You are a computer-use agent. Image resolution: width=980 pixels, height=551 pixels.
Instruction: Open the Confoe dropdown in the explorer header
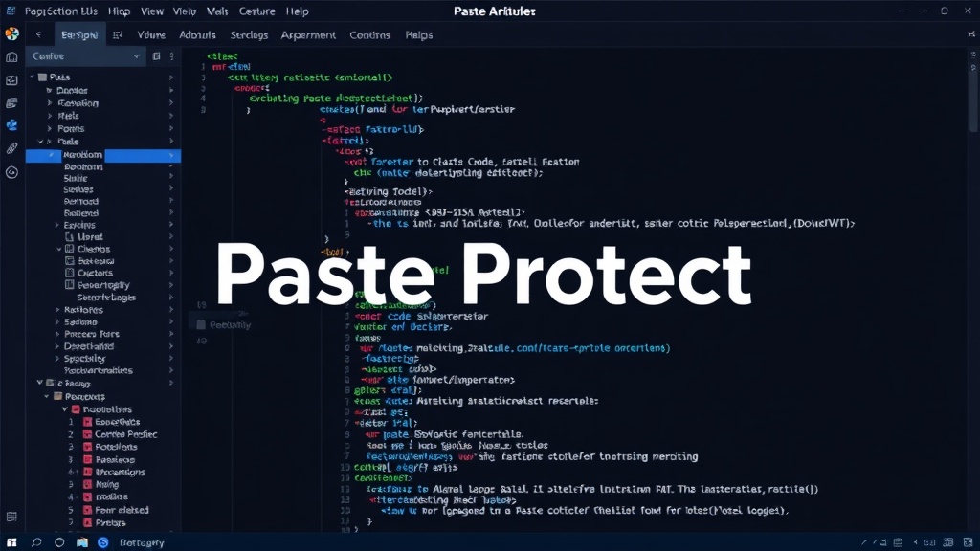tap(85, 56)
